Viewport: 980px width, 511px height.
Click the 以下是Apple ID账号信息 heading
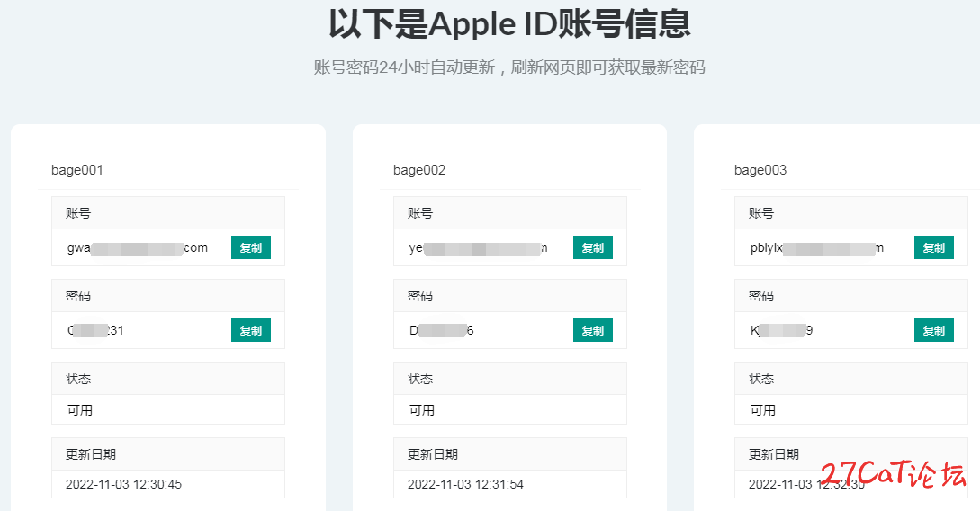tap(509, 23)
